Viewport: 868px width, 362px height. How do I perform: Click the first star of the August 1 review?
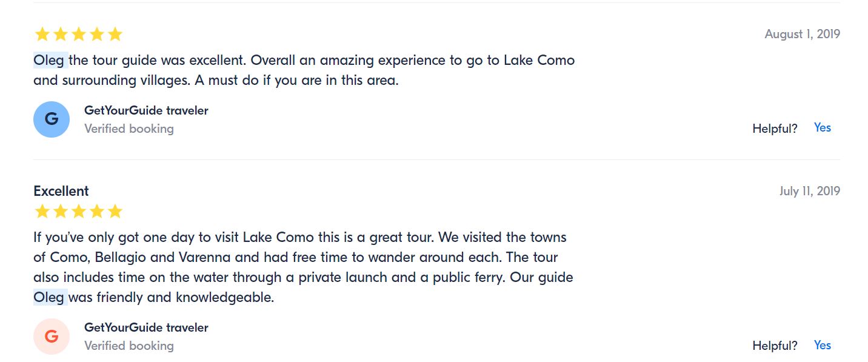[x=42, y=35]
